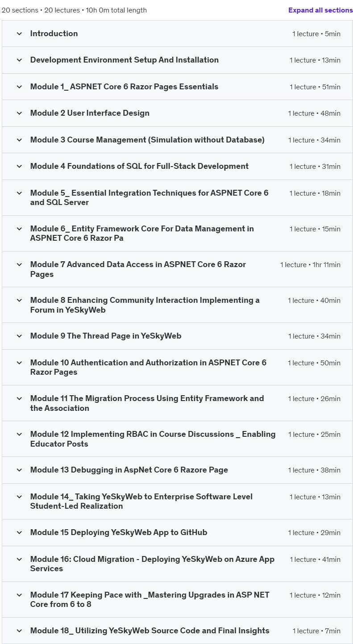Expand Module 14 Enterprise Software Level chevron
Screen dimensions: 353x644
tap(19, 497)
